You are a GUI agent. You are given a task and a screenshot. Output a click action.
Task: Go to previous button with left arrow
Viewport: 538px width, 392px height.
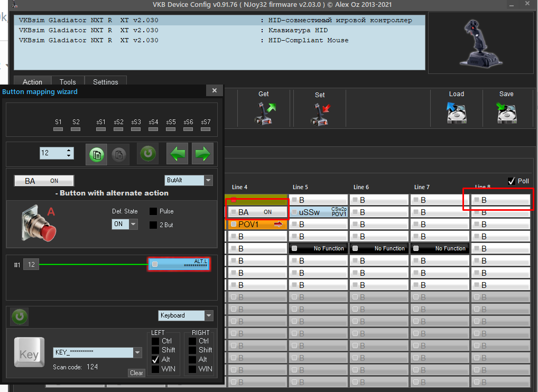178,154
